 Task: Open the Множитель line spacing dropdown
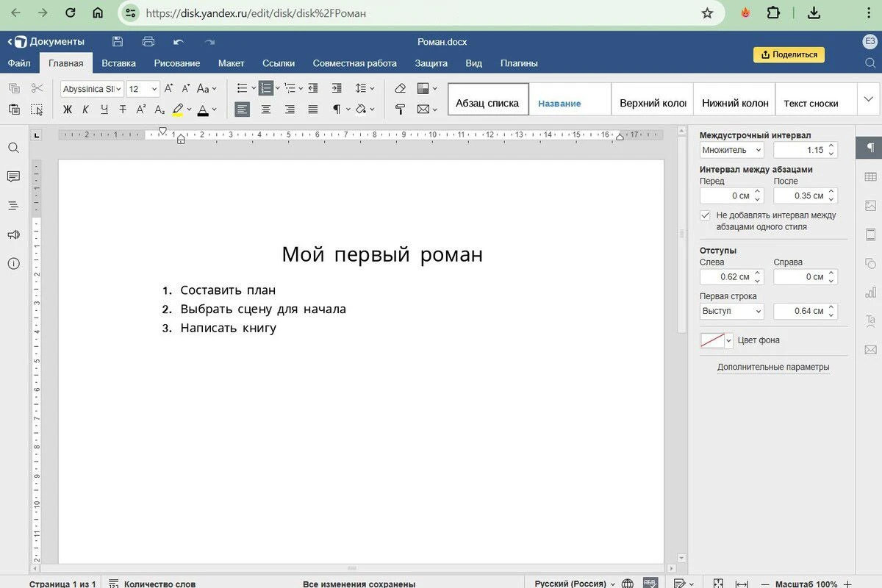[x=731, y=150]
